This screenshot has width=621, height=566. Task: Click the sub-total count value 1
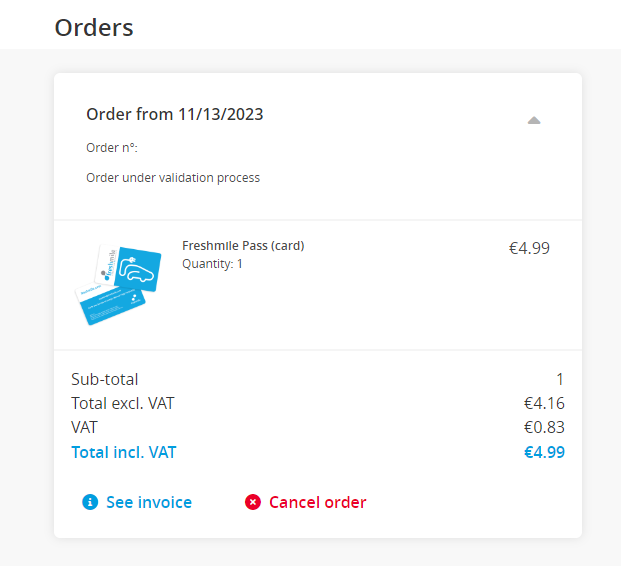pos(560,379)
